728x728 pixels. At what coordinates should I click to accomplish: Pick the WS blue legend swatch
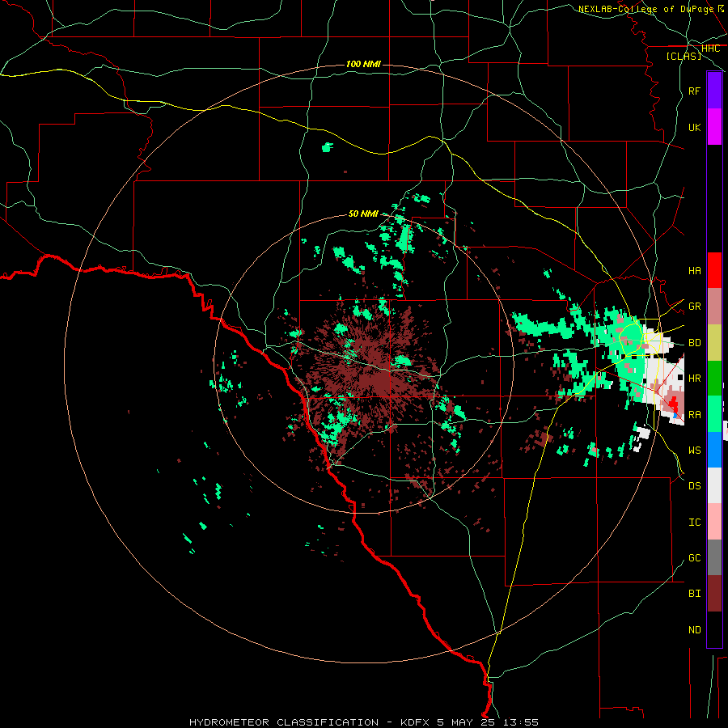coord(714,450)
